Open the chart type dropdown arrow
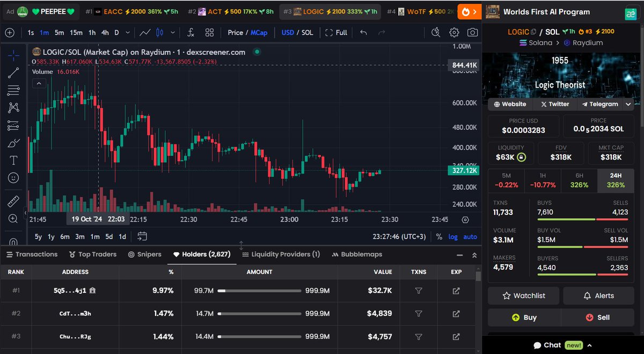The width and height of the screenshot is (644, 354). tap(172, 33)
